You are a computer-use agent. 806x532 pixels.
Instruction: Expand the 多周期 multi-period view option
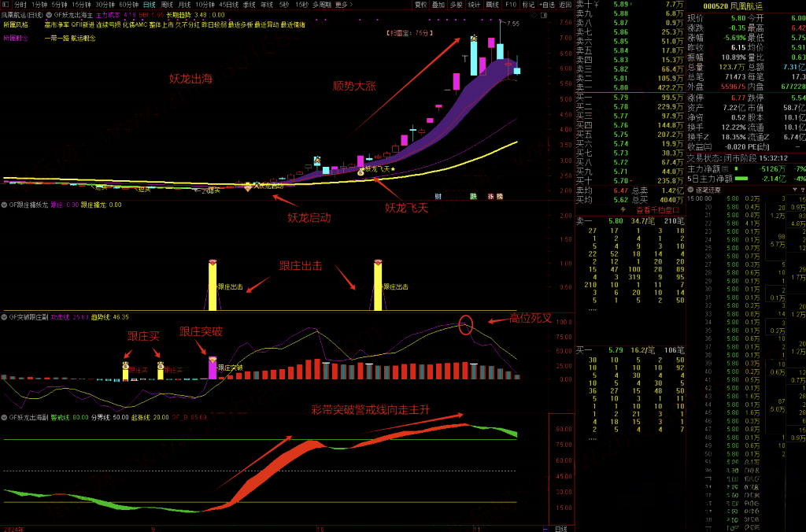(321, 4)
